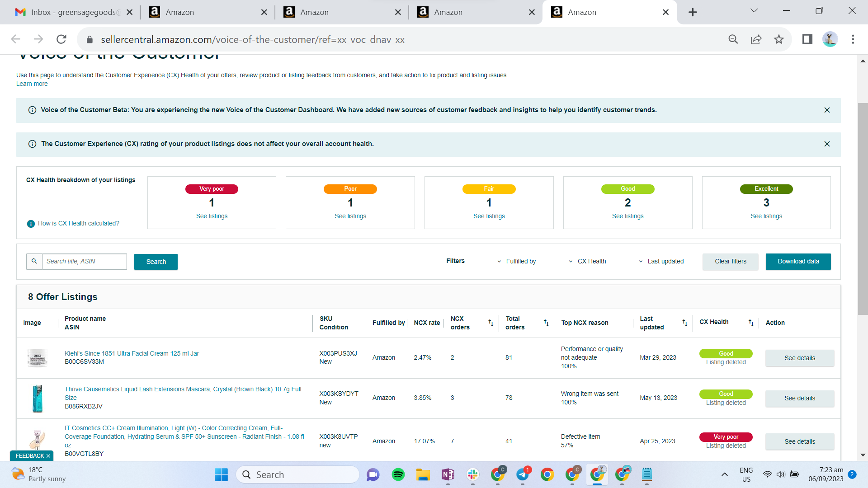Viewport: 868px width, 488px height.
Task: Click the page vertical scrollbar thumb
Action: [x=863, y=209]
